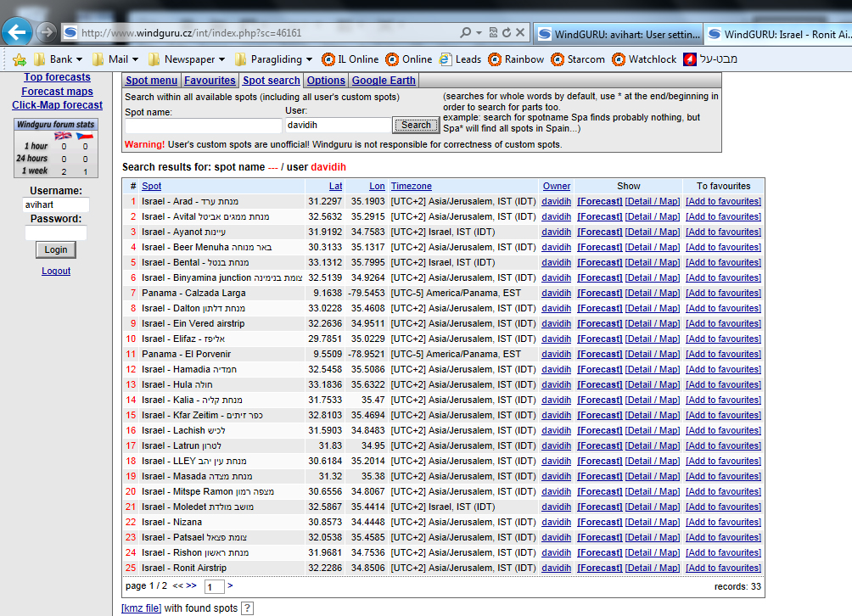852x616 pixels.
Task: Open the address bar search dropdown arrow
Action: coord(479,32)
